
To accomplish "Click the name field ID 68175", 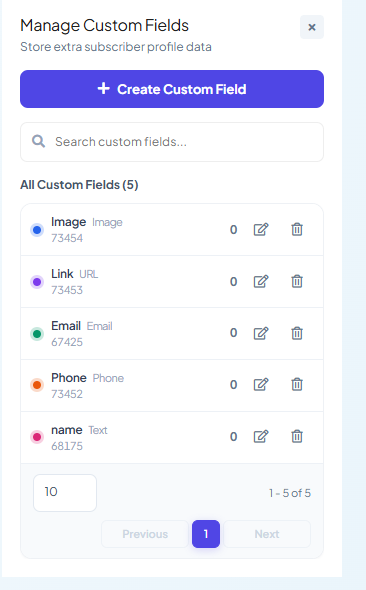I will (x=67, y=446).
